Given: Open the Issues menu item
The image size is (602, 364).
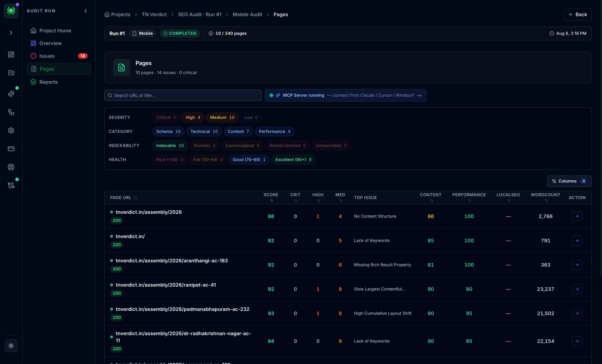Looking at the screenshot, I should pos(59,56).
